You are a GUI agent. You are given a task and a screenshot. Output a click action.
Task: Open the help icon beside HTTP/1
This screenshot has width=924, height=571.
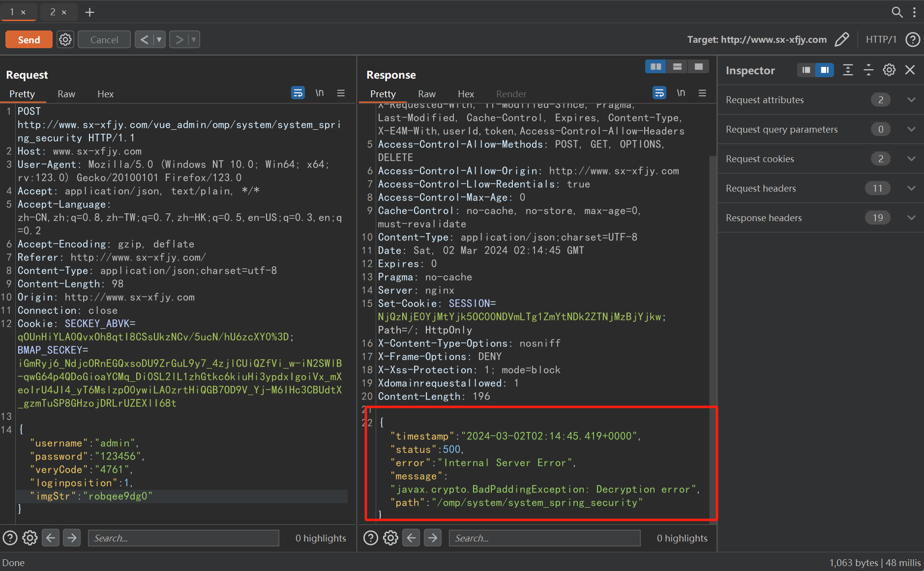coord(913,39)
